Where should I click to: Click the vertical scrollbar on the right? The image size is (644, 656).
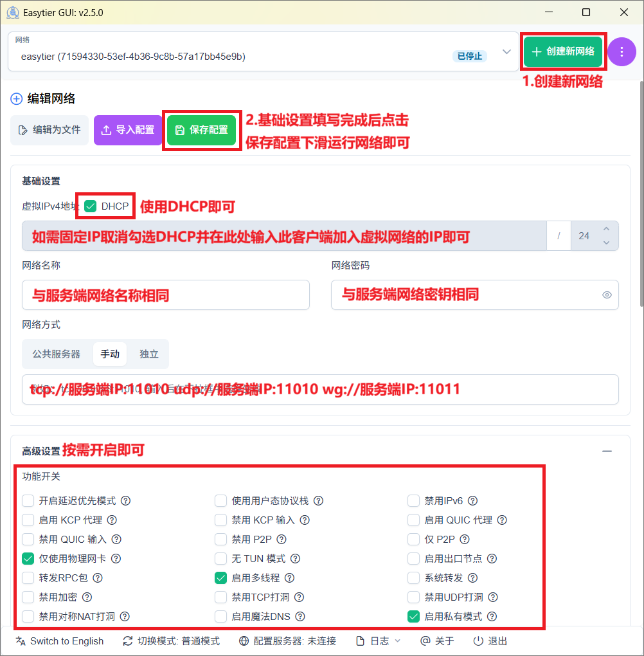(x=641, y=194)
